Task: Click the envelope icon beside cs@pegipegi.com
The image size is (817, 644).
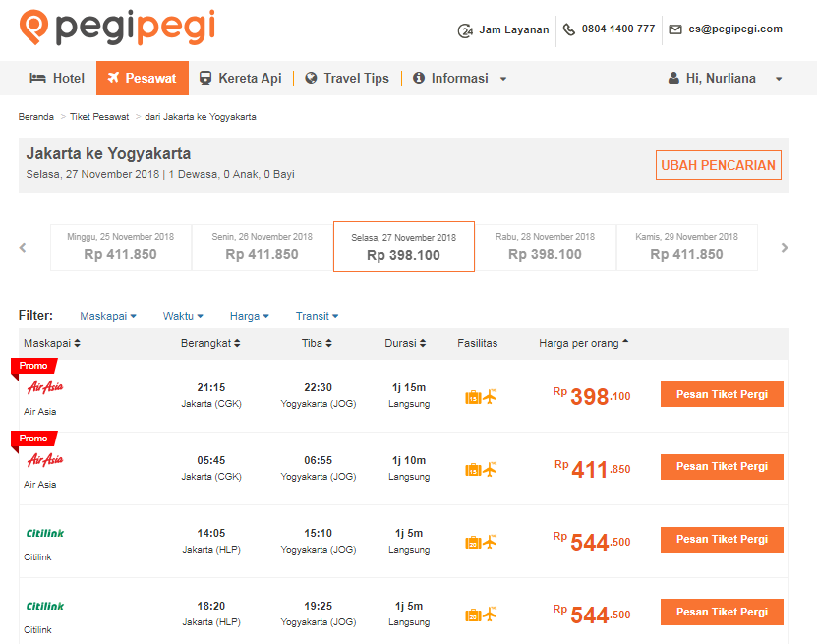Action: 674,29
